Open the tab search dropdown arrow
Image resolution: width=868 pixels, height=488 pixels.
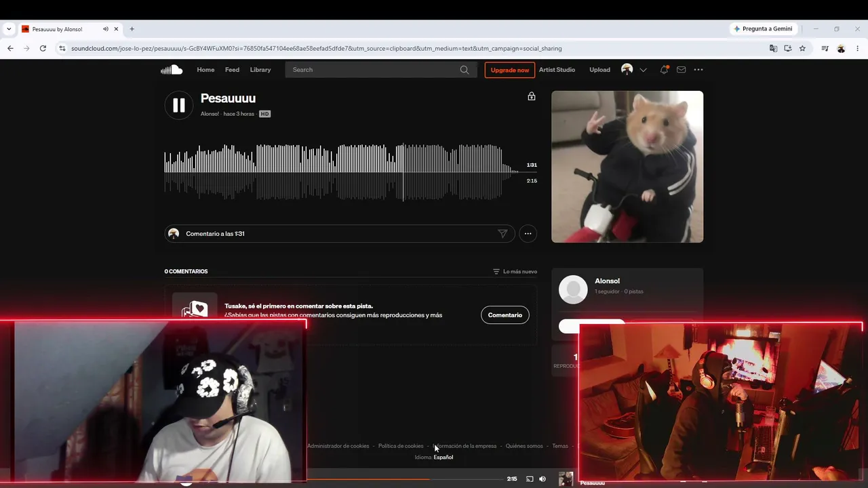tap(9, 29)
